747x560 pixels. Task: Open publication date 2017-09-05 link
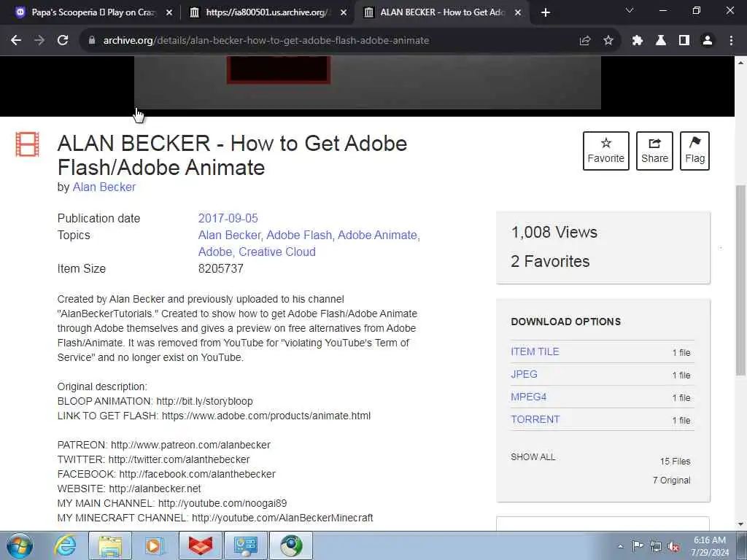228,218
